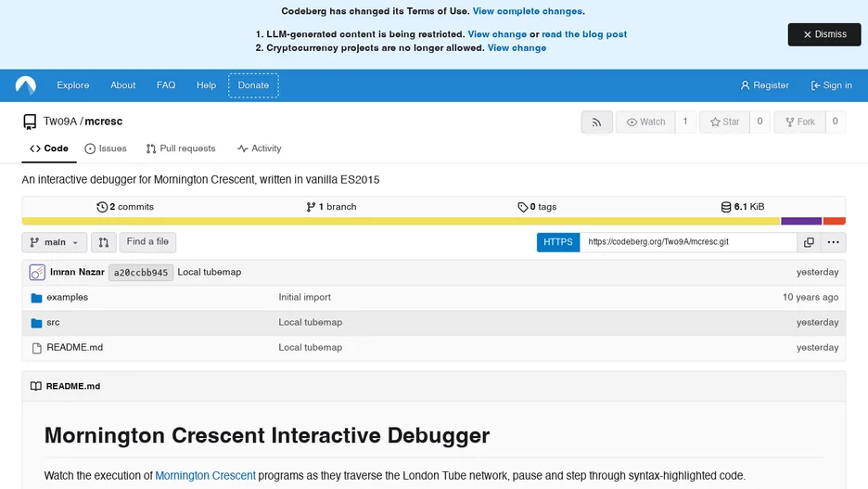Open the Local tubemap latest commit message
Image resolution: width=868 pixels, height=489 pixels.
(210, 273)
